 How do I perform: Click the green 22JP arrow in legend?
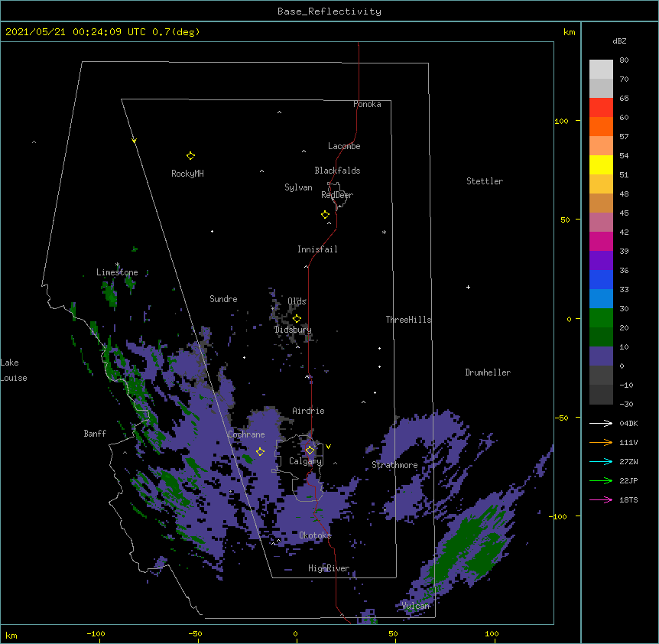[601, 480]
